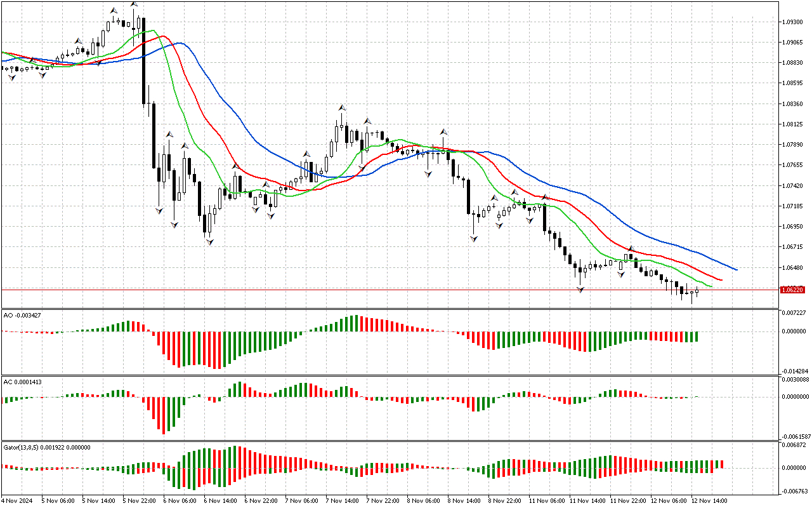
Task: Click the 1.06950 price axis label
Action: coord(794,227)
